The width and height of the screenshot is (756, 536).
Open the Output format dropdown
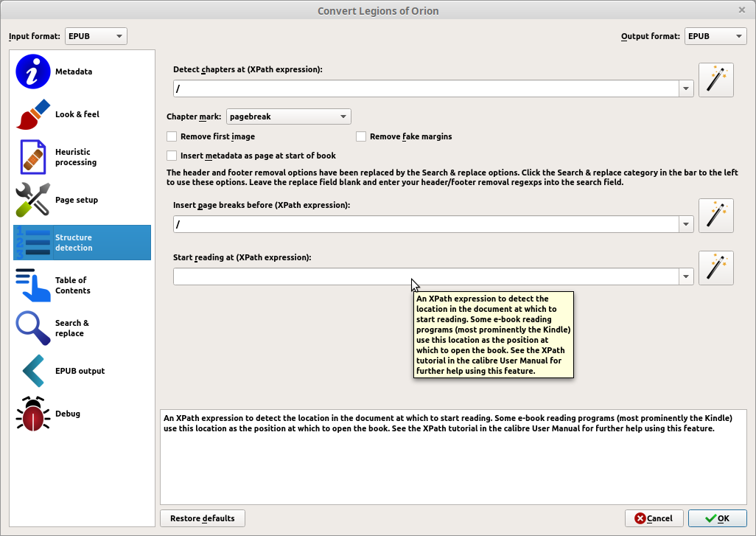coord(715,36)
